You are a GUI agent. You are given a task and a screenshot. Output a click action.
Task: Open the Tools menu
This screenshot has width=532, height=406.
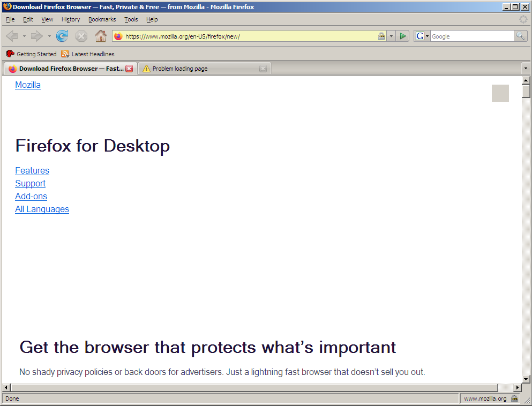[x=131, y=19]
